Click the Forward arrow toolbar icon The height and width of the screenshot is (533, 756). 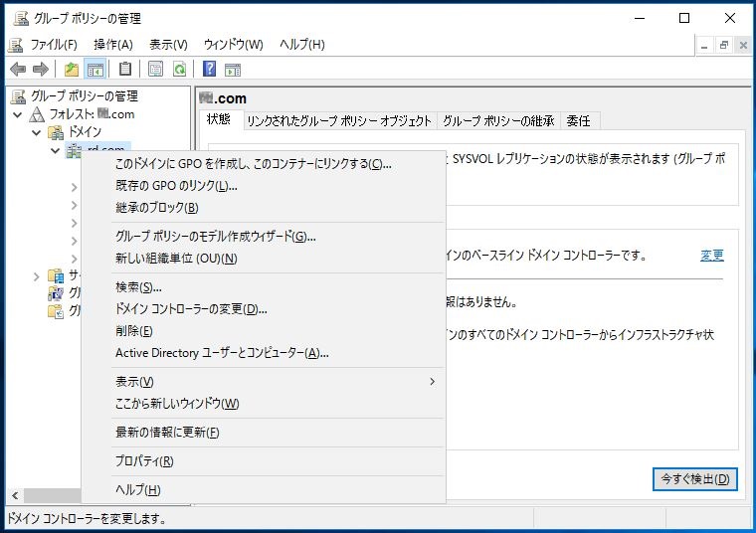point(40,69)
